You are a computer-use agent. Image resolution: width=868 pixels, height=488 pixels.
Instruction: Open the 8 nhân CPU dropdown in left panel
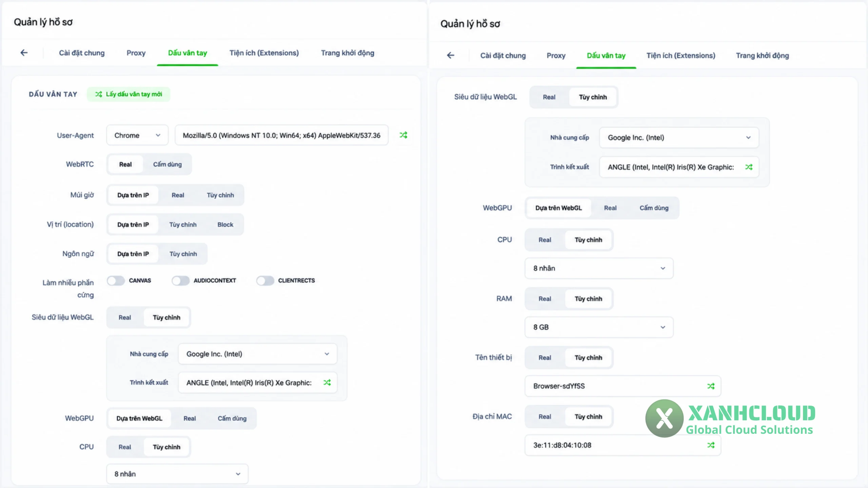(177, 474)
